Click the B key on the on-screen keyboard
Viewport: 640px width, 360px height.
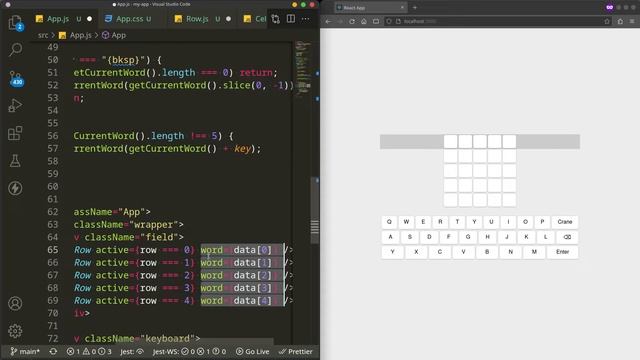pyautogui.click(x=487, y=252)
